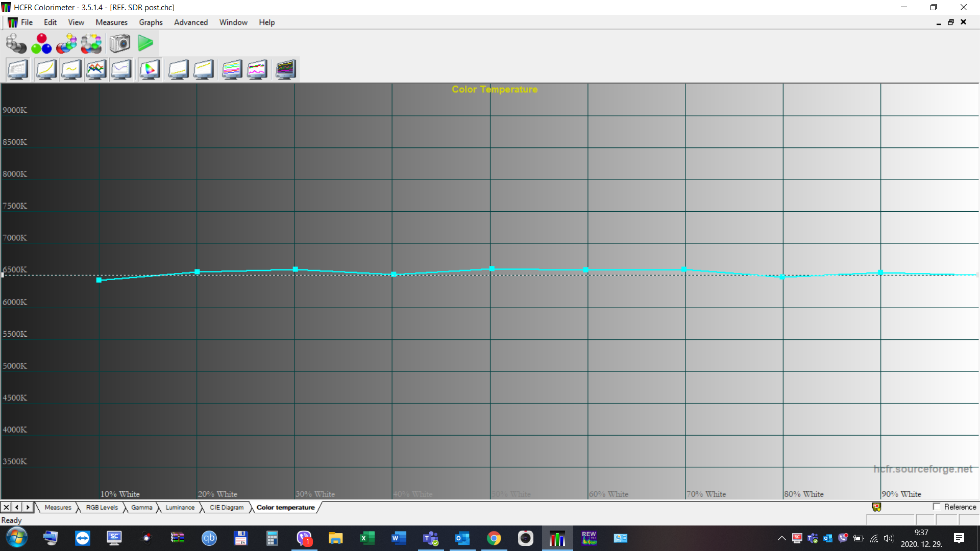Open the CIE diagram view icon
The height and width of the screenshot is (551, 980).
(x=149, y=69)
